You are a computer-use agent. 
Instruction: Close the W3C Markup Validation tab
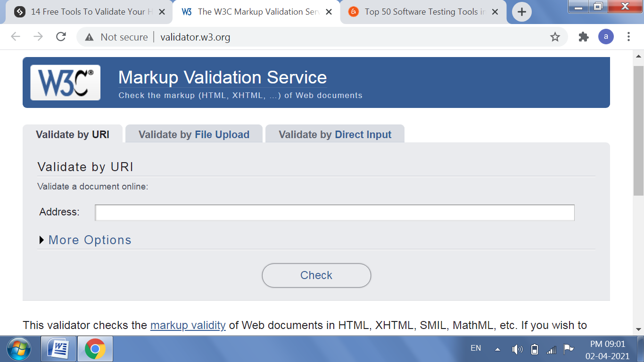[x=329, y=12]
